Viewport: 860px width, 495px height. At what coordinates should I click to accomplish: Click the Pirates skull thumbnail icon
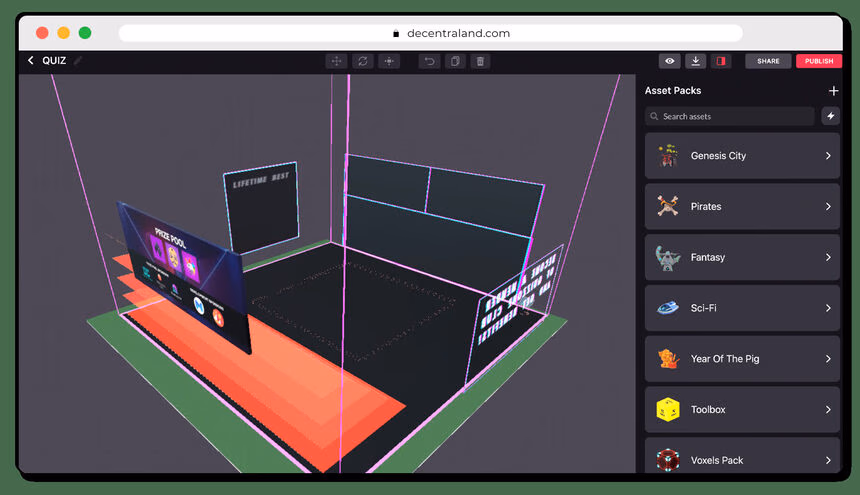(667, 206)
